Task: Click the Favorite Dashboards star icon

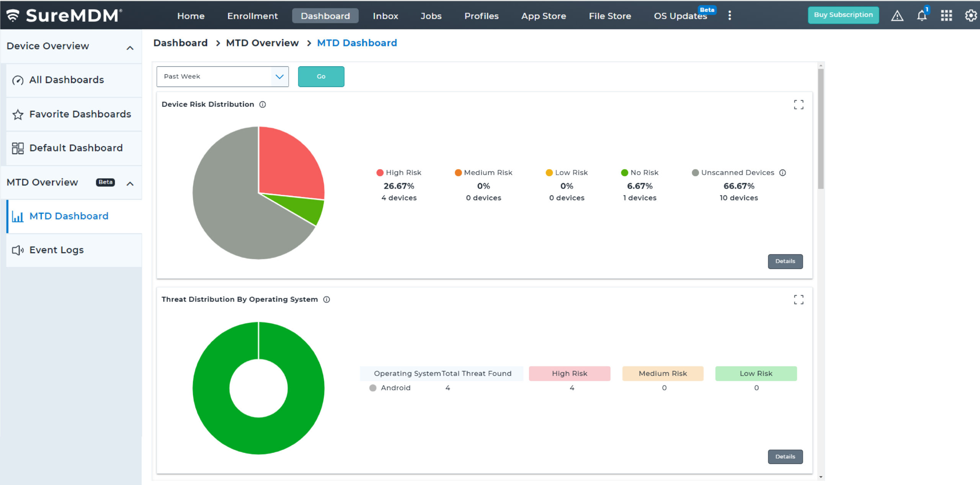Action: [x=18, y=115]
